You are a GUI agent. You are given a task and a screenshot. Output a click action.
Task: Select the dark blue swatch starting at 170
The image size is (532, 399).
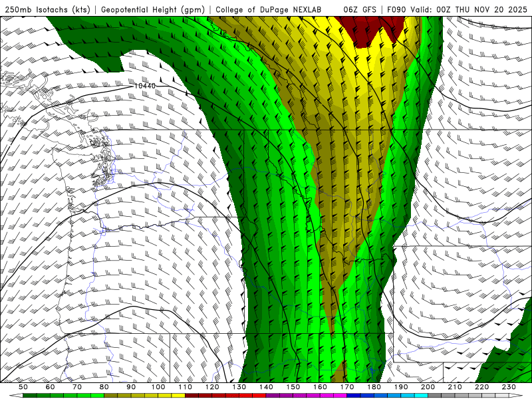pos(354,396)
